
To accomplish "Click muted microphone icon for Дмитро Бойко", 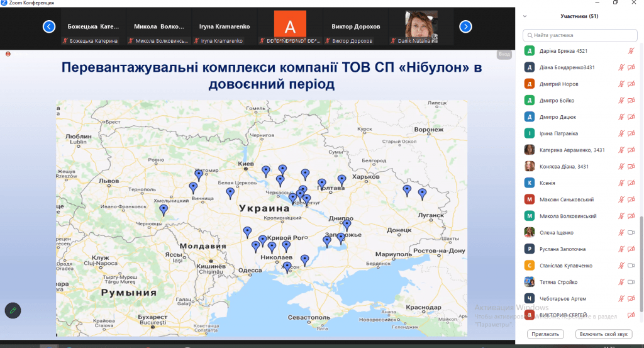I will [621, 101].
